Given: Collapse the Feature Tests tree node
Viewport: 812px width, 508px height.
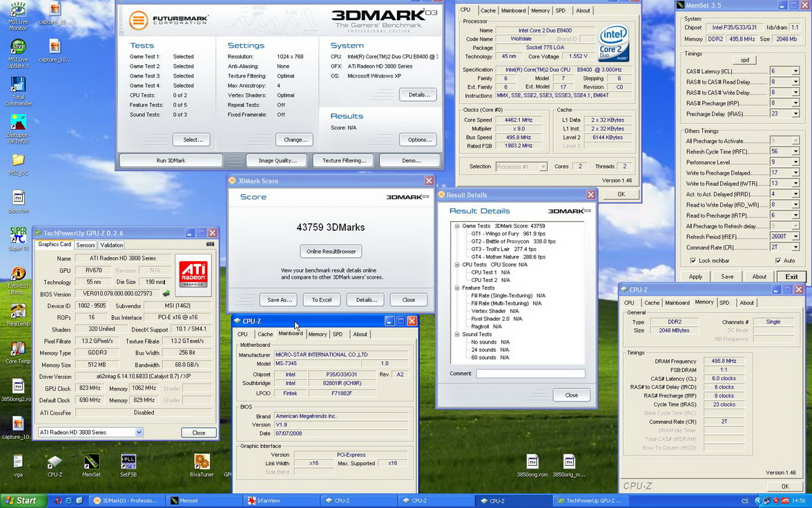Looking at the screenshot, I should [457, 288].
